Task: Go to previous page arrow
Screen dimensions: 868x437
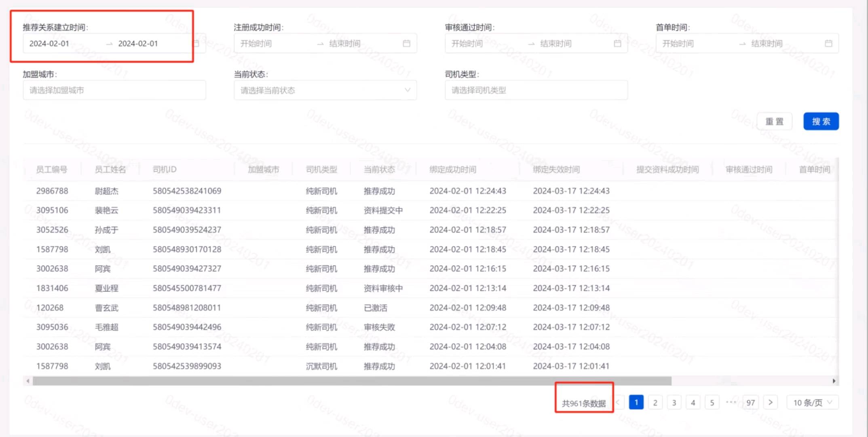Action: 618,402
